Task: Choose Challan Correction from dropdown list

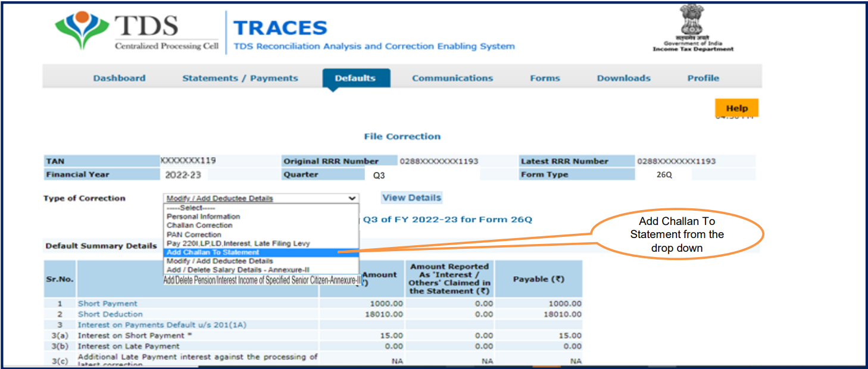Action: (x=261, y=226)
